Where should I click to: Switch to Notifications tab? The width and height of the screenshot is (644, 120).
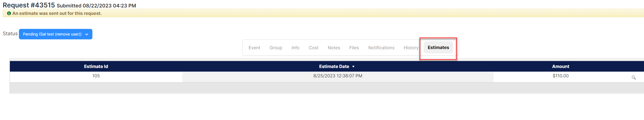[381, 48]
